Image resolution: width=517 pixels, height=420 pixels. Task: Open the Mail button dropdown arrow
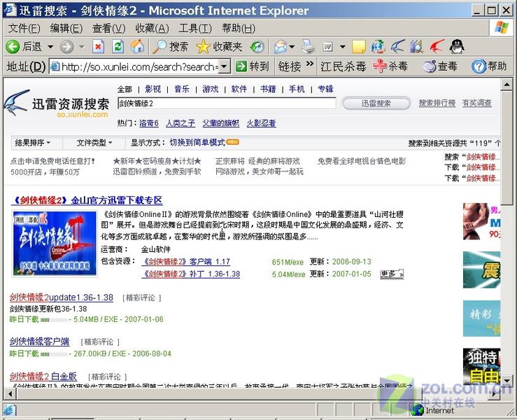(292, 47)
